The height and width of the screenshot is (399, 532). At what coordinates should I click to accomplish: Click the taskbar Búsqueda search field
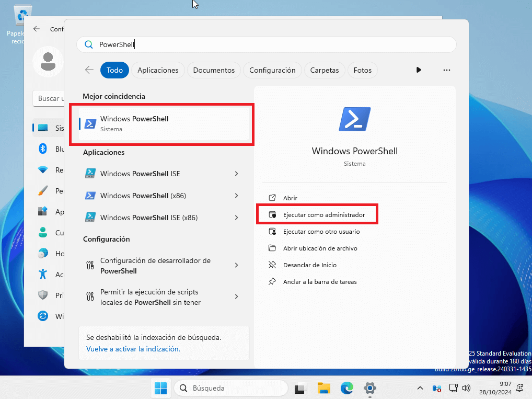point(231,388)
